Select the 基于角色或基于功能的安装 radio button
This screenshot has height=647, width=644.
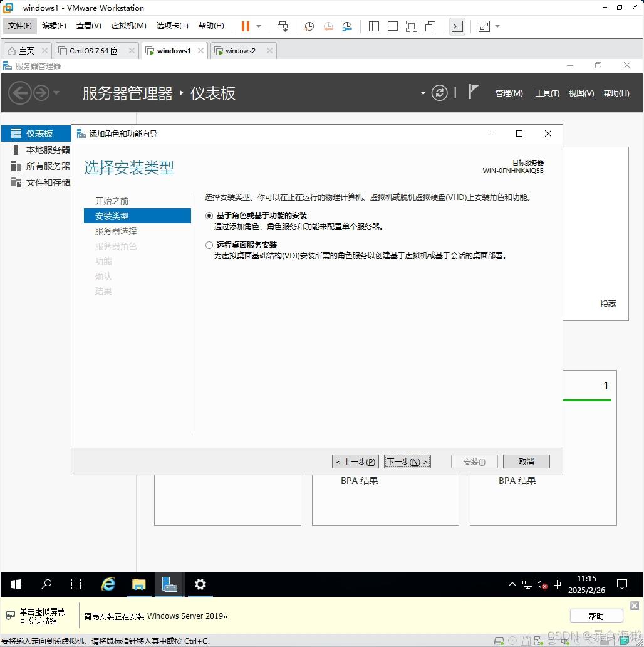(209, 216)
